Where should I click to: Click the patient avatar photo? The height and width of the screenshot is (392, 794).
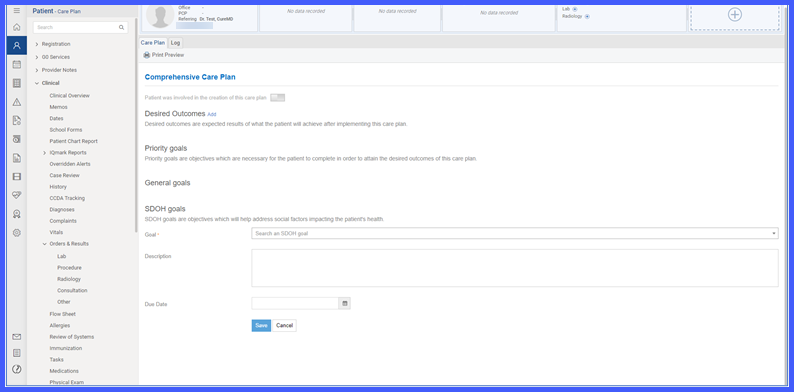161,16
